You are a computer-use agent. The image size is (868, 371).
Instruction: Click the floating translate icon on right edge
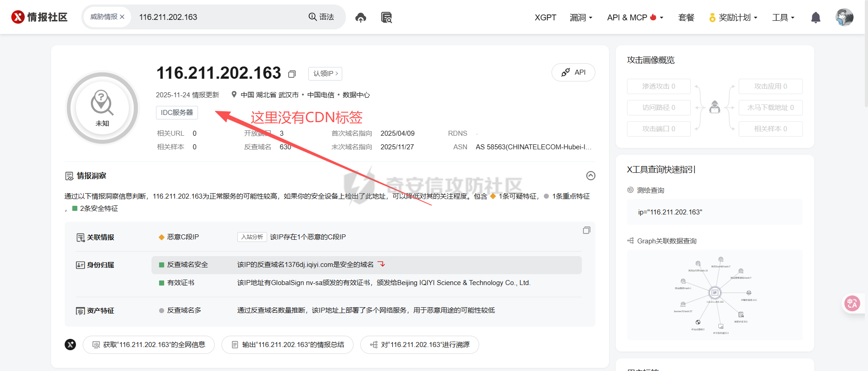coord(852,303)
